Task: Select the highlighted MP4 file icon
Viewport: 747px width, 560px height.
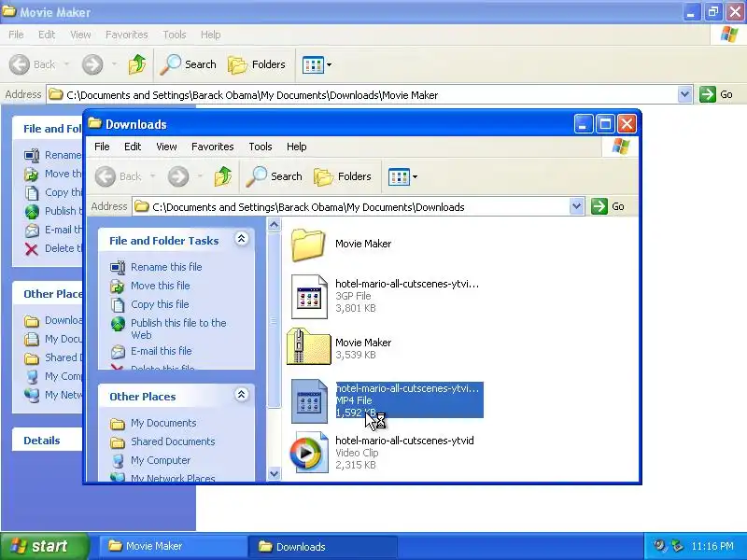Action: coord(309,401)
